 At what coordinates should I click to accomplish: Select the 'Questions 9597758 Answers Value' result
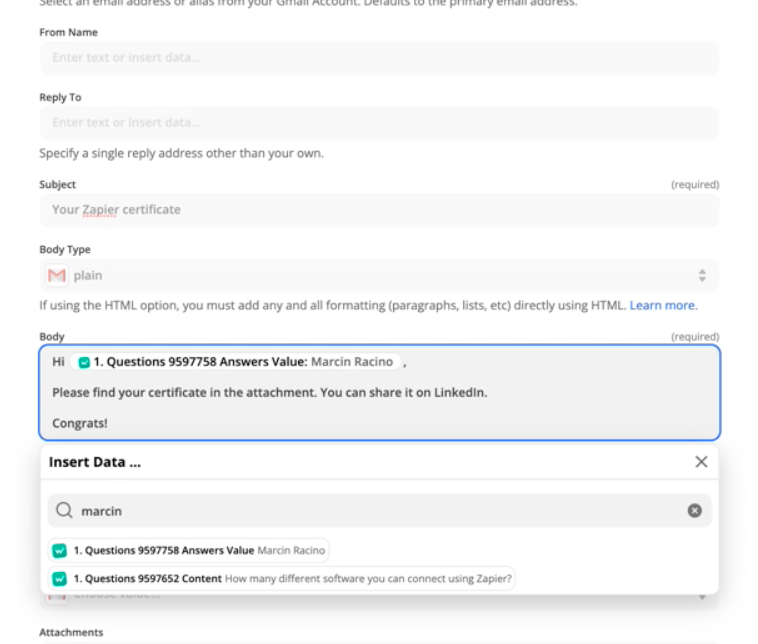(x=188, y=551)
